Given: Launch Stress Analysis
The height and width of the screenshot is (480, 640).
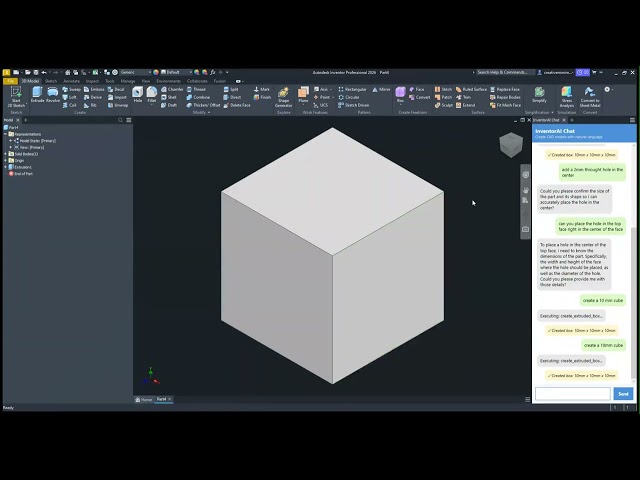Looking at the screenshot, I should tap(567, 97).
